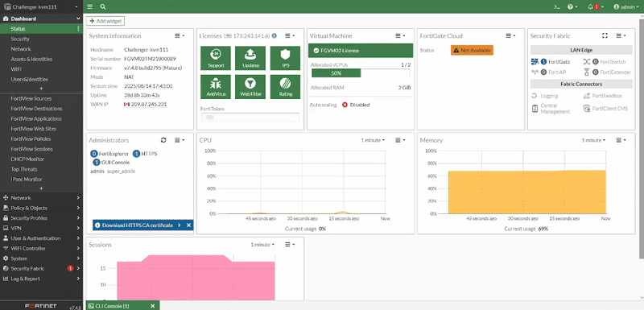Click FortiSwitch in Security Fabric
The height and width of the screenshot is (310, 644).
pos(605,61)
